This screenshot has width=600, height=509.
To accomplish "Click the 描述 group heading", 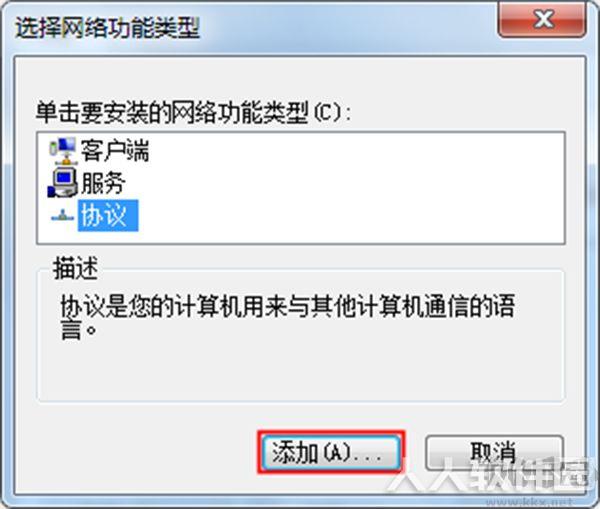I will click(75, 268).
